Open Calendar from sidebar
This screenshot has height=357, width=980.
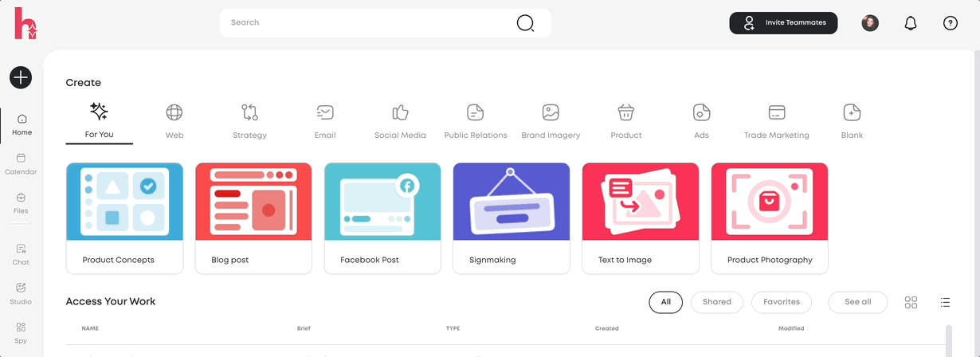pyautogui.click(x=22, y=164)
